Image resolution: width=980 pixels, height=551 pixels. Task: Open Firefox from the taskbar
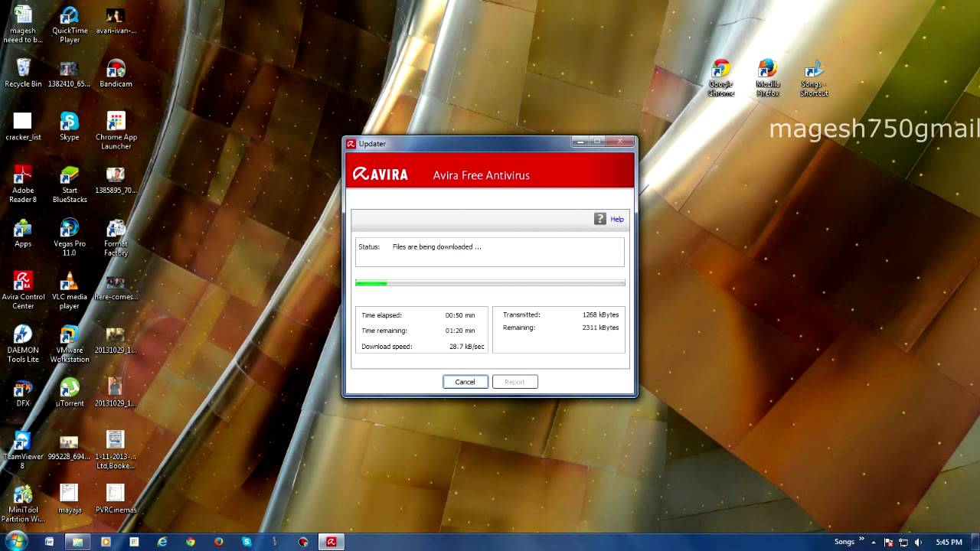219,542
